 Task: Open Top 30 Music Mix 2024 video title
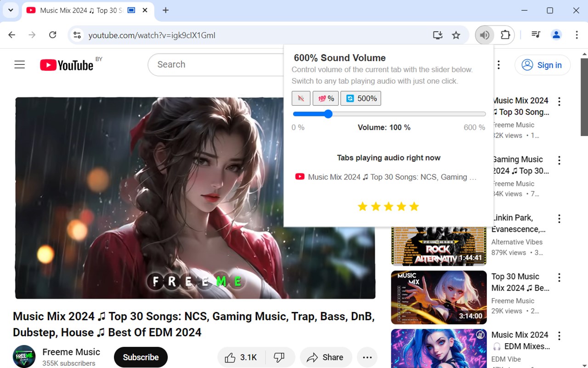coord(520,282)
